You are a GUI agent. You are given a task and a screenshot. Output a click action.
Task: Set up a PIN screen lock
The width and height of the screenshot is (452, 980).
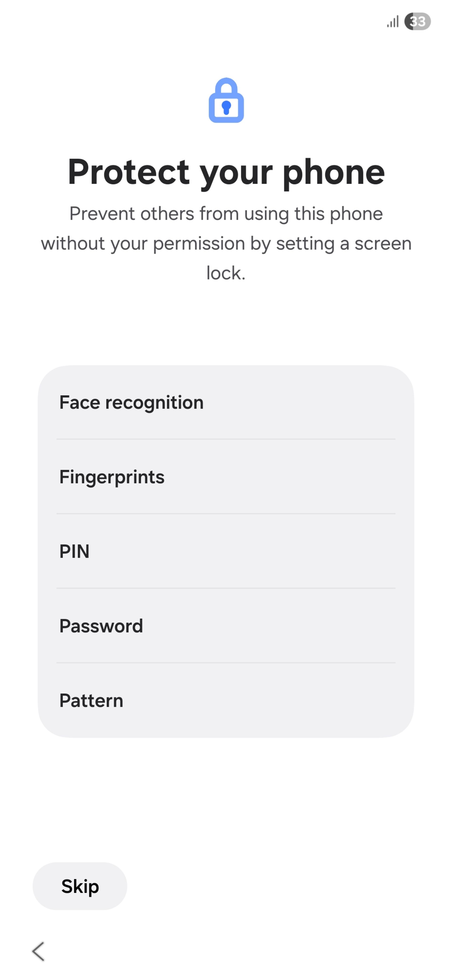pos(226,551)
